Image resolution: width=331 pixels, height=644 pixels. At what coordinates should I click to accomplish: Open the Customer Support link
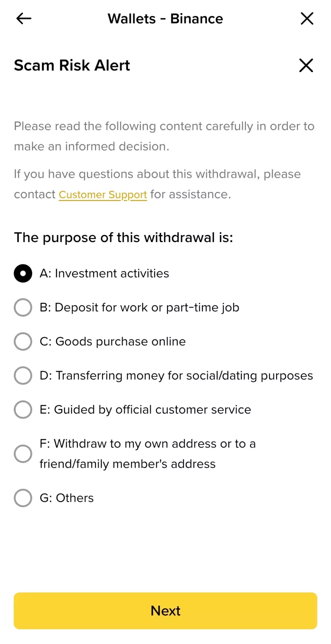[103, 195]
